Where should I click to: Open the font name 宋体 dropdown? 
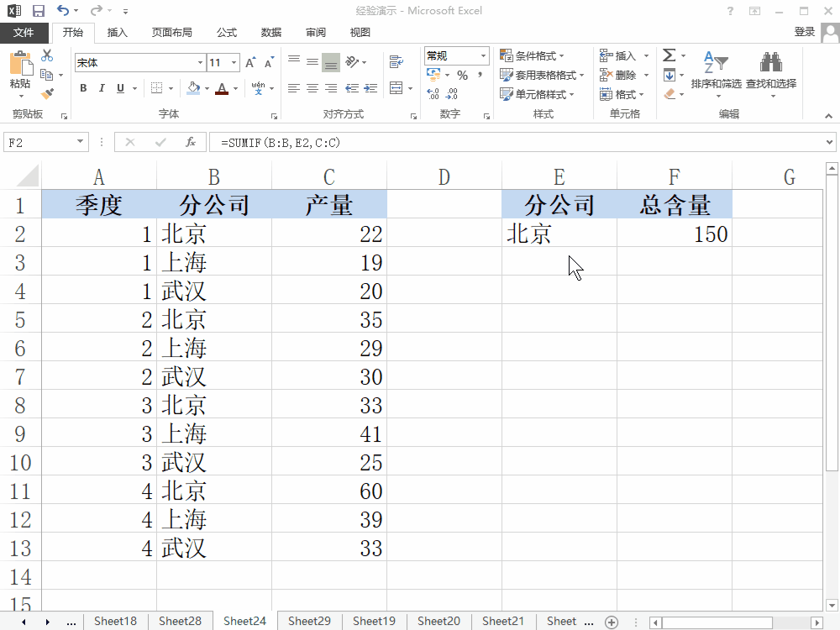(200, 63)
